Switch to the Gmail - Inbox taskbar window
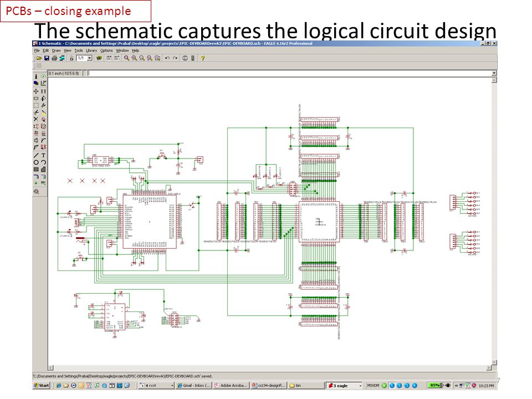Viewport: 532px width, 399px height. pos(194,386)
